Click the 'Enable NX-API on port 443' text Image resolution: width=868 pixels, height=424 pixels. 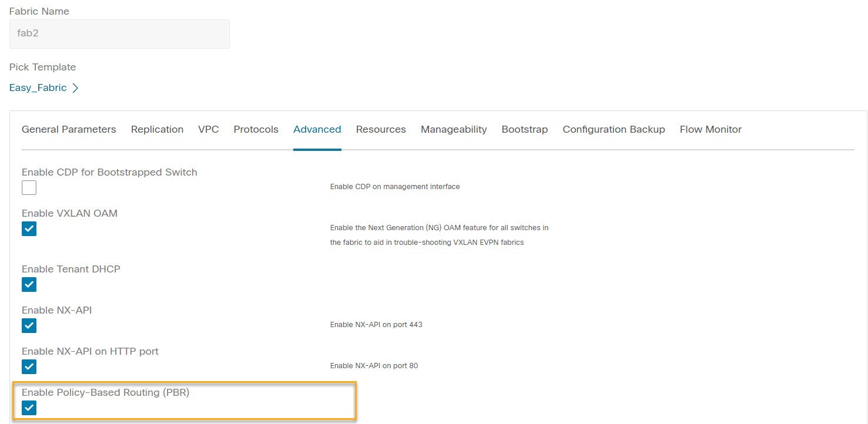pyautogui.click(x=376, y=325)
